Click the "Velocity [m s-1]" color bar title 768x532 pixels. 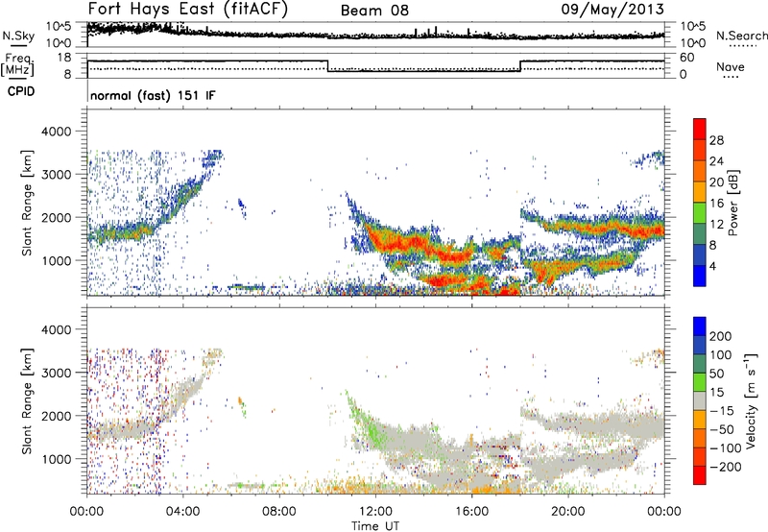751,400
